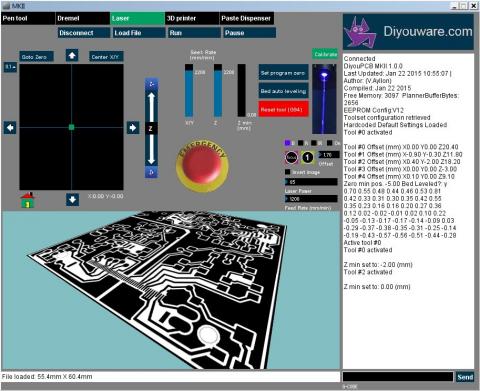Click the down arrow jog button
This screenshot has height=391, width=480.
click(72, 200)
